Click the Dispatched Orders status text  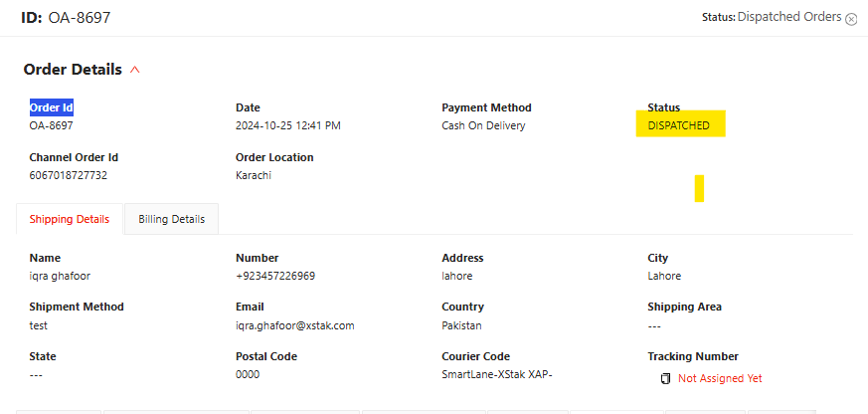click(789, 17)
